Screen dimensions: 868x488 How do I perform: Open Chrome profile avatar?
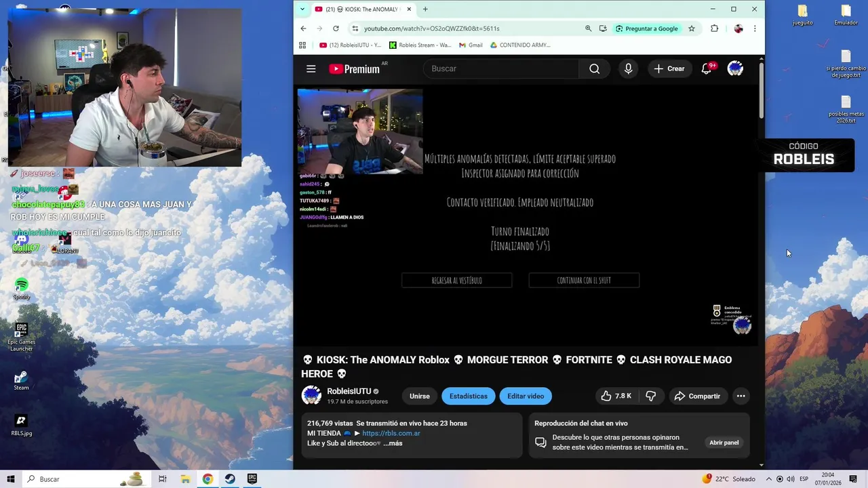coord(738,28)
